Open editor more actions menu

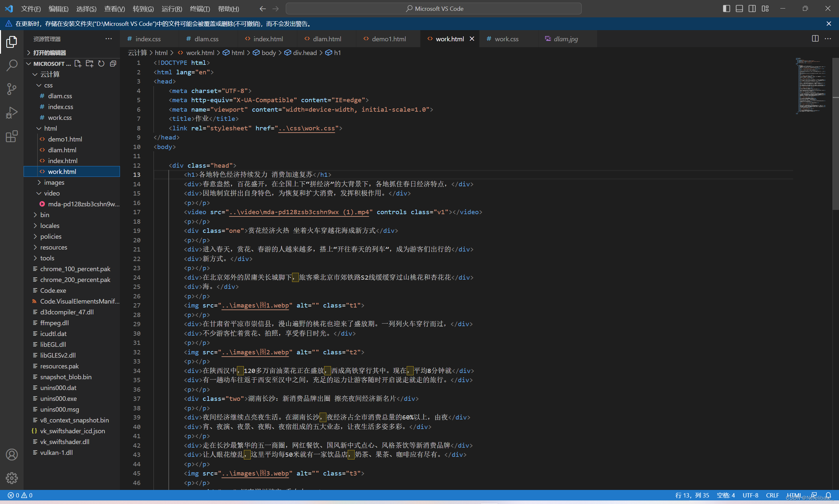click(828, 39)
